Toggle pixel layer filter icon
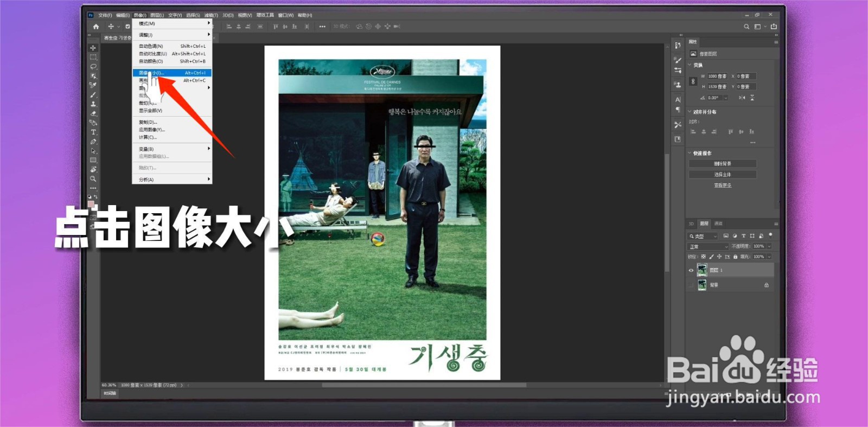This screenshot has height=427, width=868. [726, 236]
